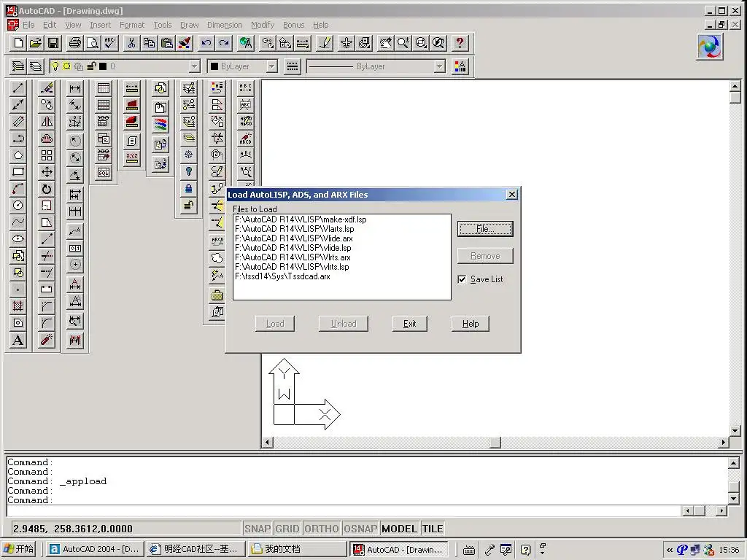Expand the layer control dropdown
747x560 pixels.
pyautogui.click(x=194, y=66)
